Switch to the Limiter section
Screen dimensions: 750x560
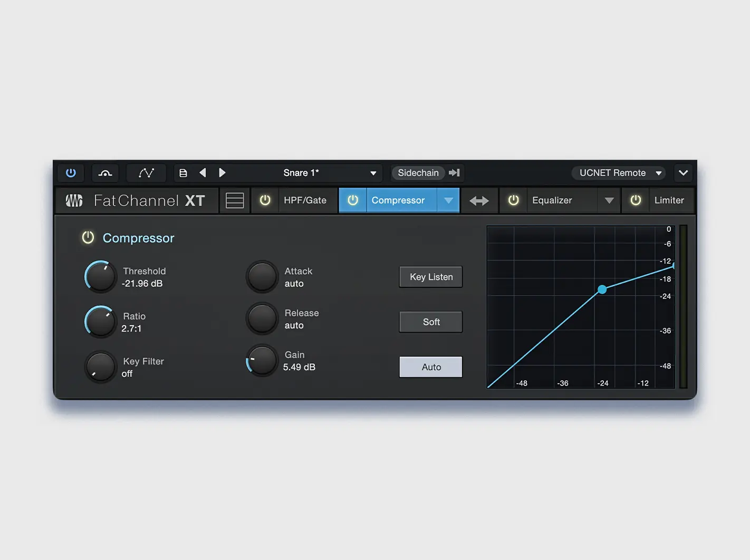pos(670,200)
